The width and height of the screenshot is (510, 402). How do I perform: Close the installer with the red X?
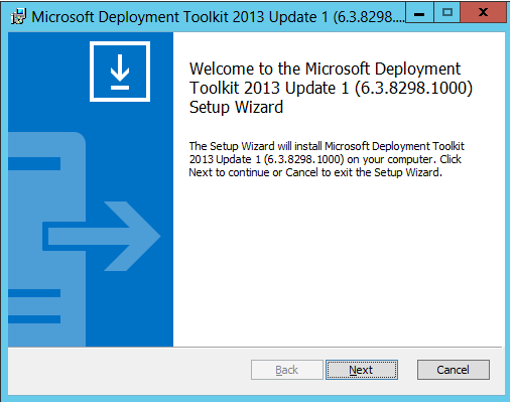tap(483, 13)
